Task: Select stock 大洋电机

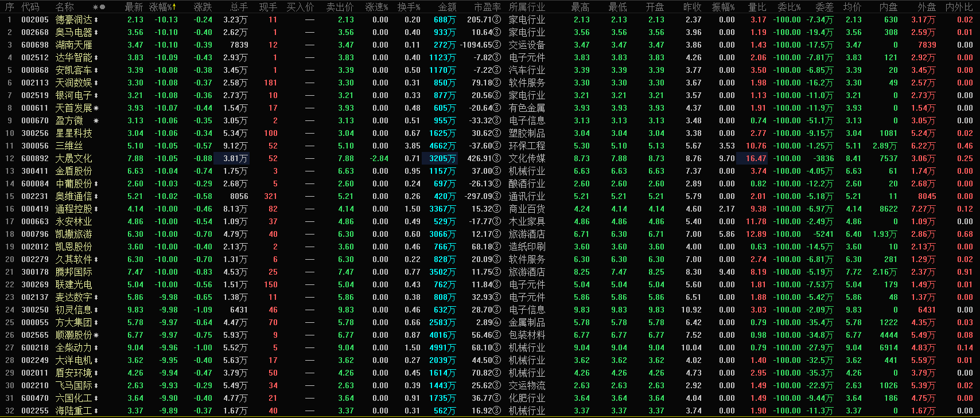Action: pos(73,360)
